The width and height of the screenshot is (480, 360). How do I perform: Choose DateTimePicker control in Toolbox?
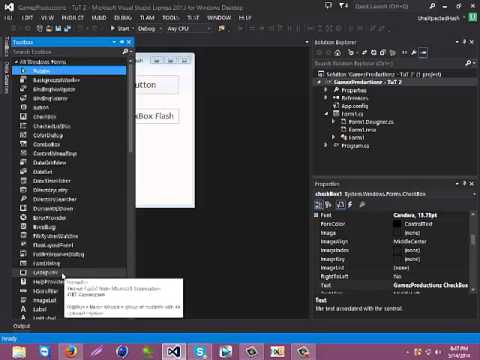(x=51, y=181)
